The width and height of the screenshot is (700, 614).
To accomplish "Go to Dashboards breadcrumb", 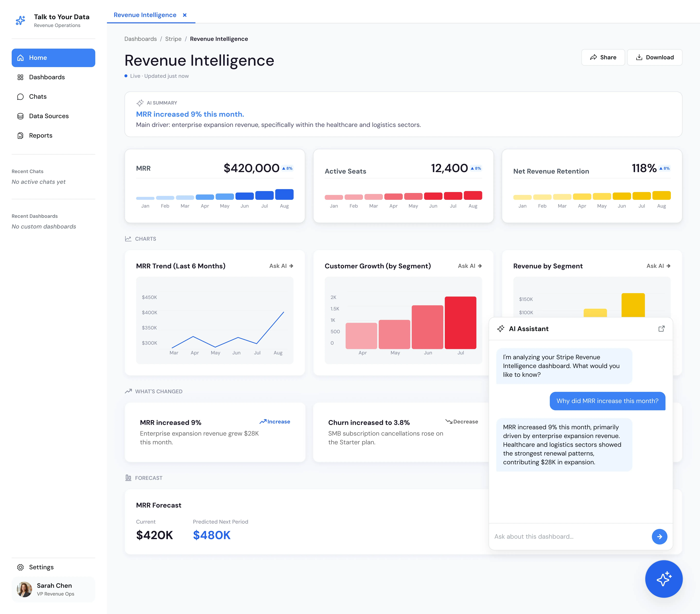I will click(140, 39).
